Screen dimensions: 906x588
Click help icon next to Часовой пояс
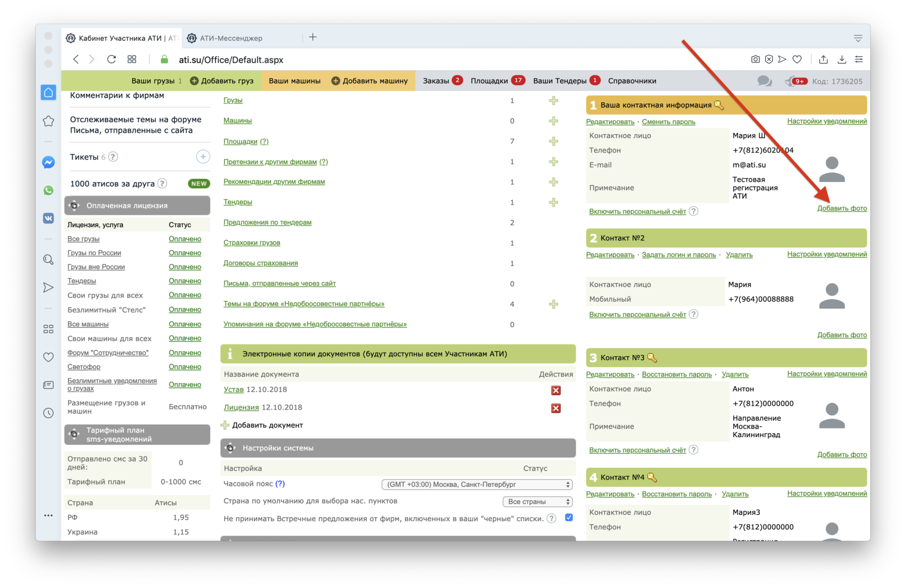(280, 484)
